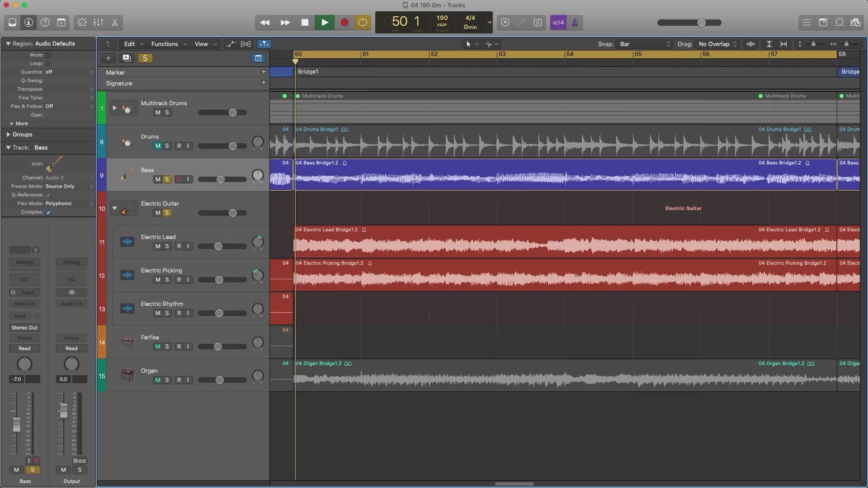The image size is (868, 488).
Task: Mute the Bass track
Action: [157, 179]
